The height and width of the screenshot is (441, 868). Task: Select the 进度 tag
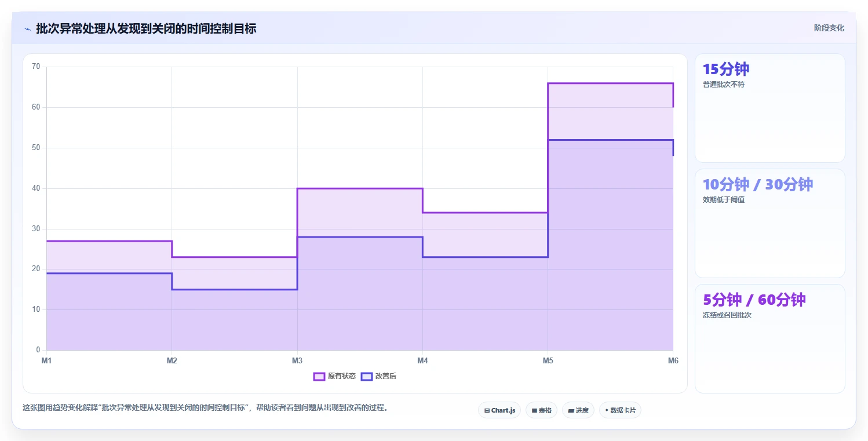(x=578, y=410)
